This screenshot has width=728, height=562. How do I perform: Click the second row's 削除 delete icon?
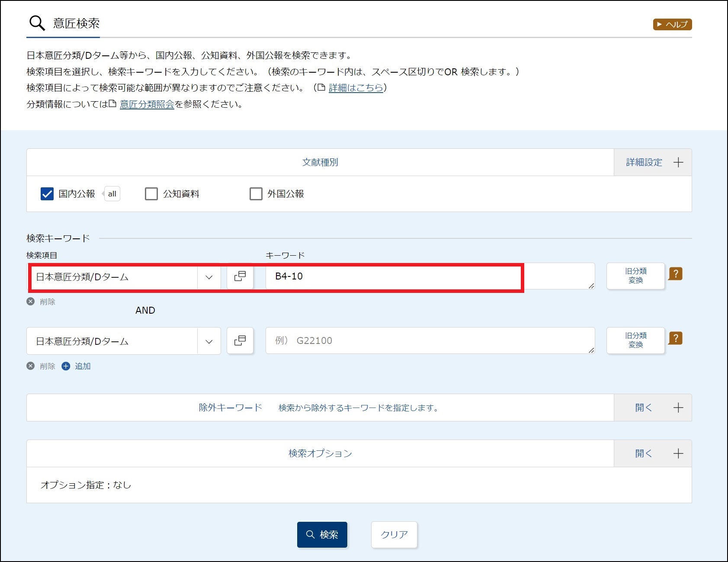[x=31, y=366]
